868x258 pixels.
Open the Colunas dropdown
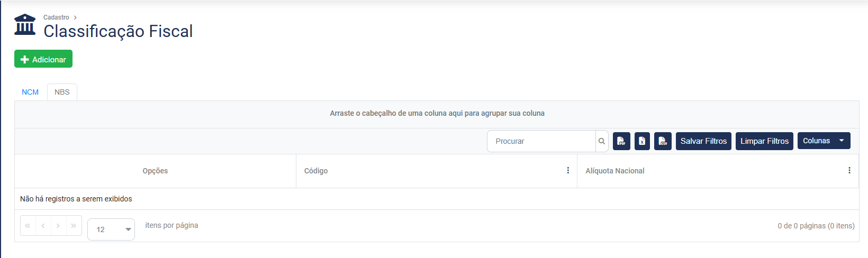point(824,141)
